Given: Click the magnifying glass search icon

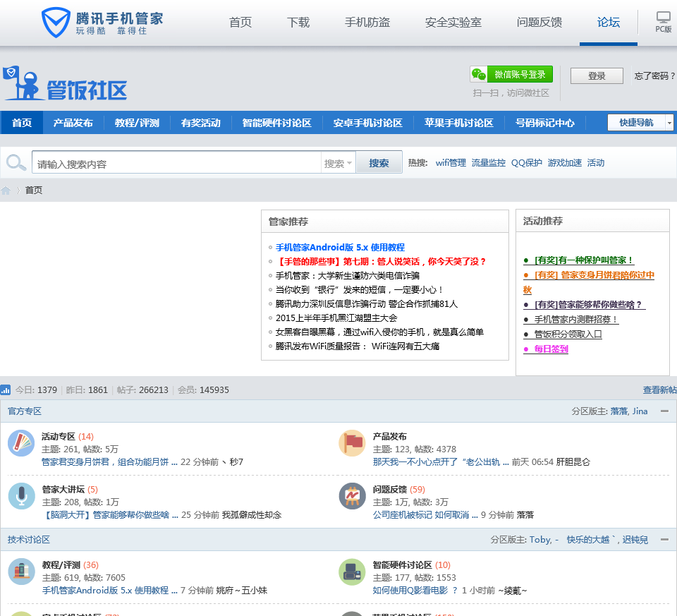Looking at the screenshot, I should pyautogui.click(x=16, y=163).
